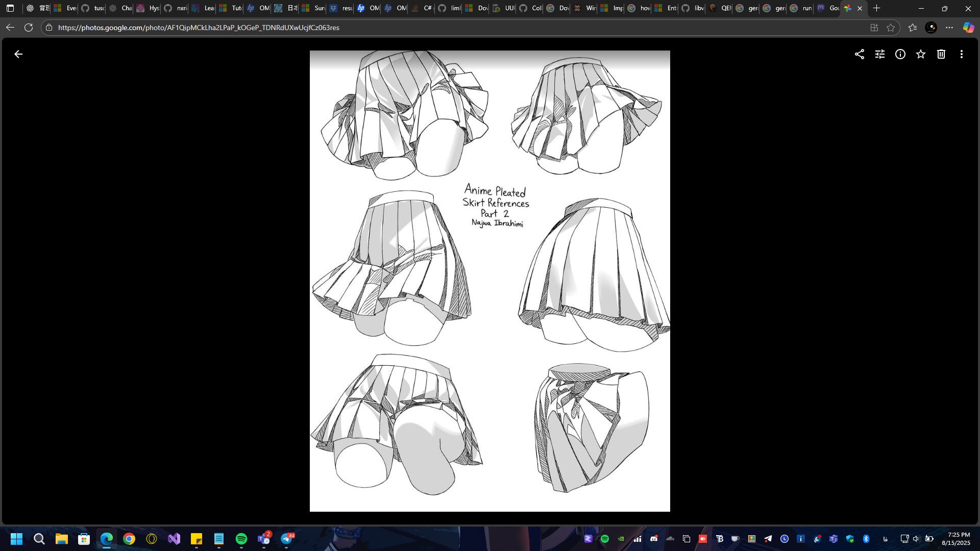Show photo Info panel
The height and width of the screenshot is (551, 980).
click(x=900, y=54)
